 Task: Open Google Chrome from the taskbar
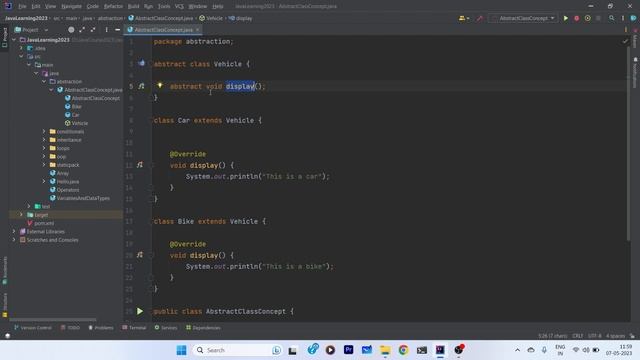click(403, 350)
